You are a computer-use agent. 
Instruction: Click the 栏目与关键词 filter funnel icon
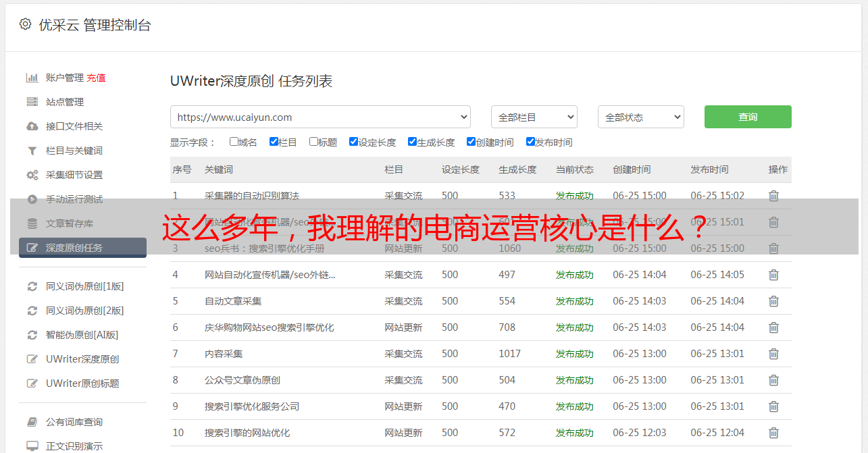point(32,151)
